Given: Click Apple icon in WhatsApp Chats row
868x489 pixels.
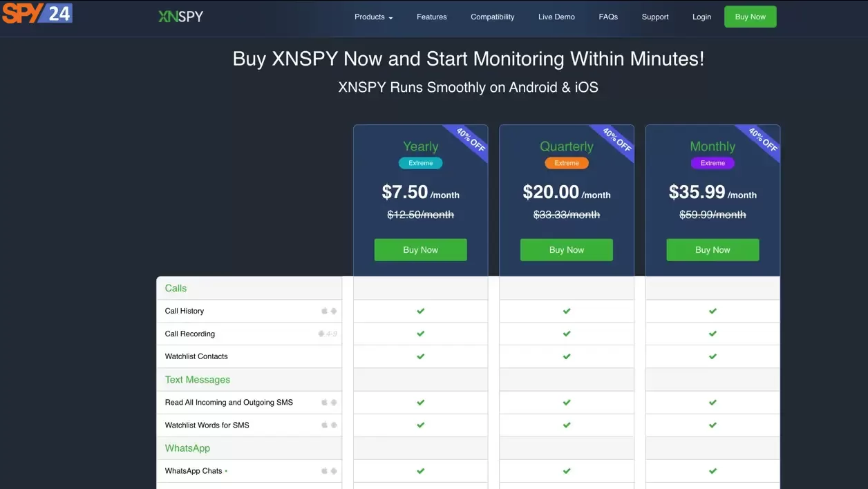Looking at the screenshot, I should (324, 471).
